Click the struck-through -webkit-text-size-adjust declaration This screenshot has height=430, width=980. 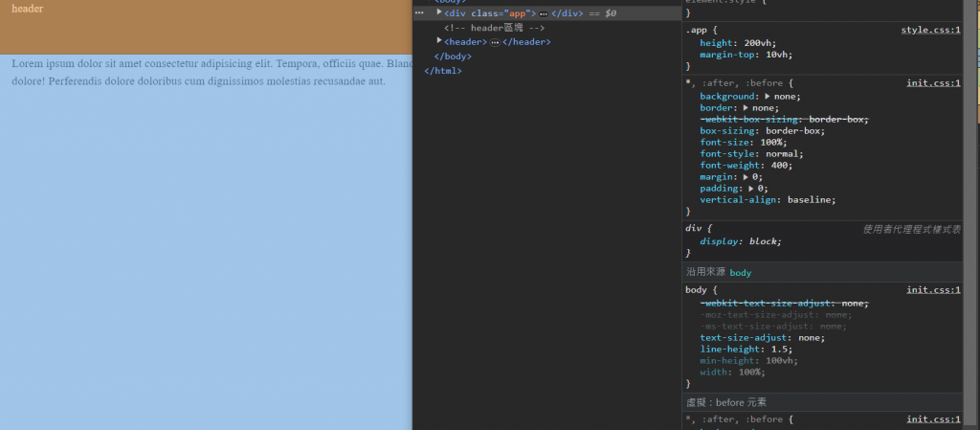[x=785, y=304]
